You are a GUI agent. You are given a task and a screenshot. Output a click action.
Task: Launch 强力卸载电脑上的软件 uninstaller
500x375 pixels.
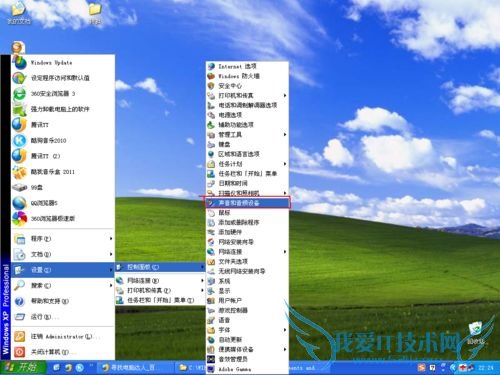tap(63, 109)
